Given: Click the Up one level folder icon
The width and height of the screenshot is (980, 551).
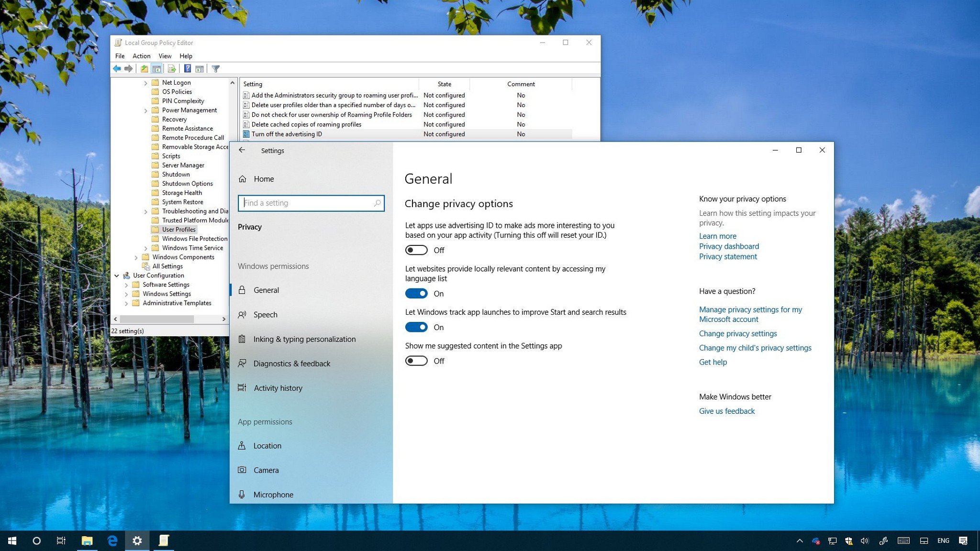Looking at the screenshot, I should pos(144,69).
